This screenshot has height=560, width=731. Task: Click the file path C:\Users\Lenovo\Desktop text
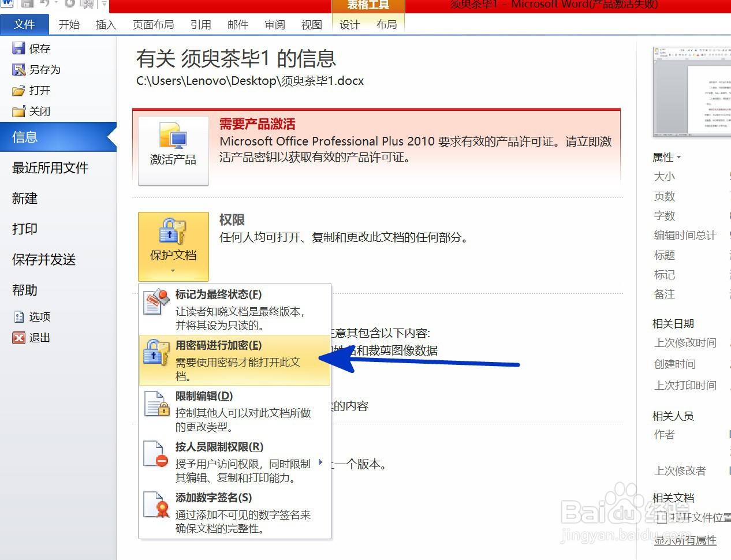tap(250, 81)
